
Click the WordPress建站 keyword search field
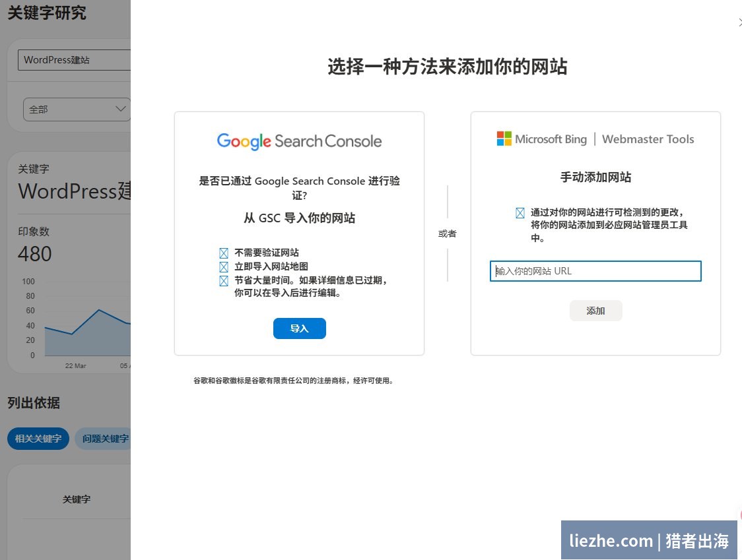click(74, 60)
